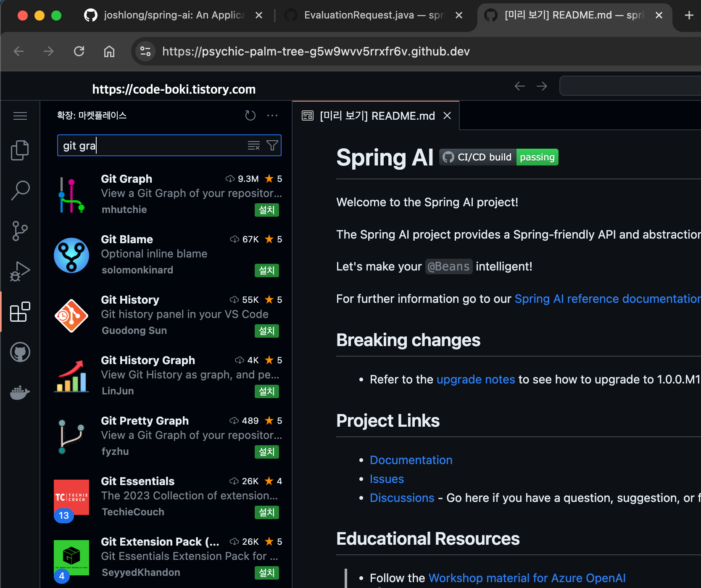The height and width of the screenshot is (588, 701).
Task: Navigate back in editor history
Action: (520, 86)
